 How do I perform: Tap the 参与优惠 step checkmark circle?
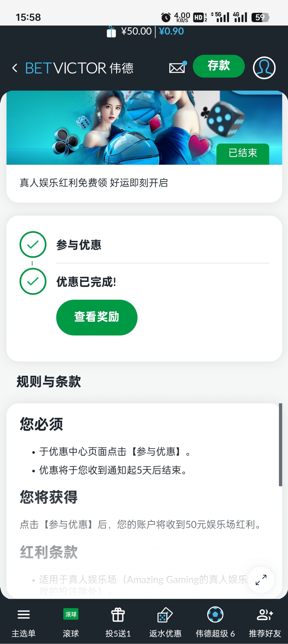pyautogui.click(x=33, y=244)
